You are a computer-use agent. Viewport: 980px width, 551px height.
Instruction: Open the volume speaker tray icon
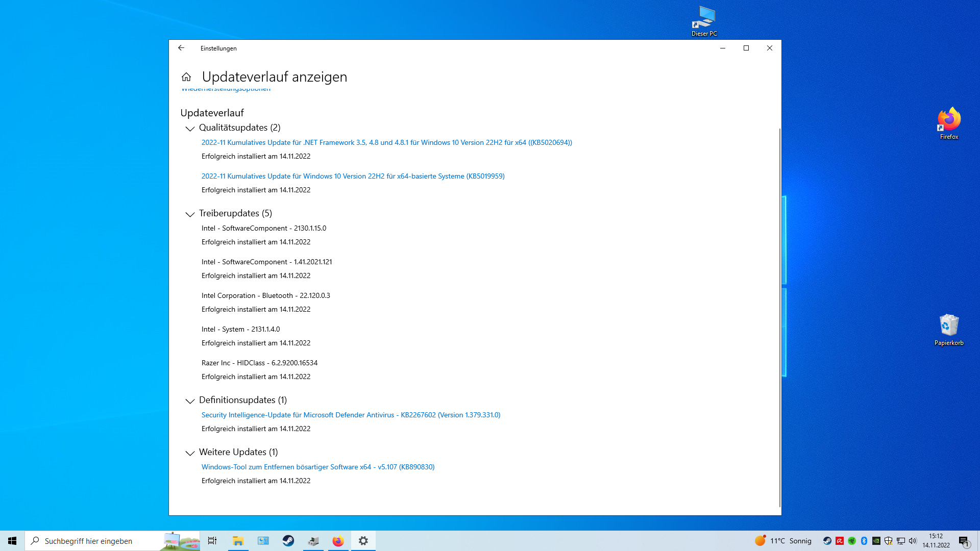coord(913,541)
